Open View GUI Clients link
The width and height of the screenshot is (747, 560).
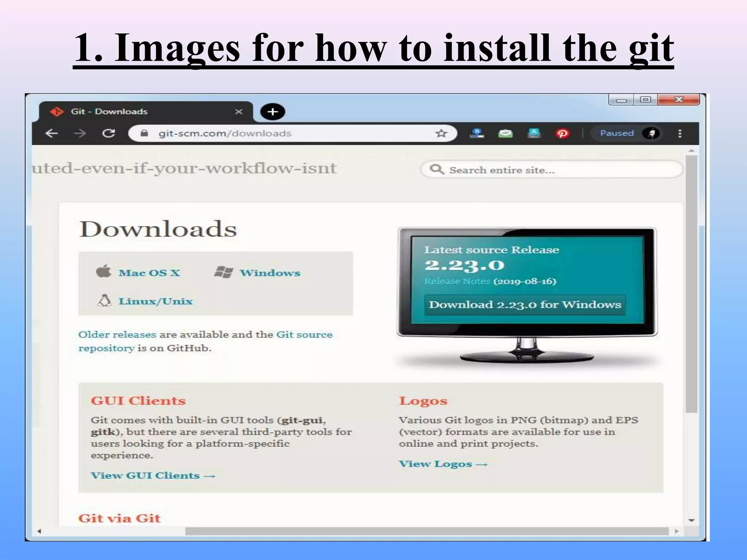pos(153,475)
